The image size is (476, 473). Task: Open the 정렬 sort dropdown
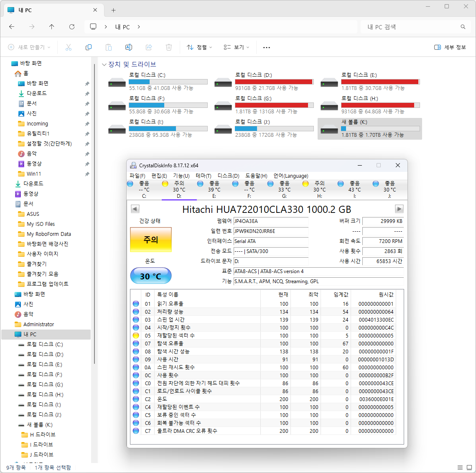pyautogui.click(x=199, y=47)
